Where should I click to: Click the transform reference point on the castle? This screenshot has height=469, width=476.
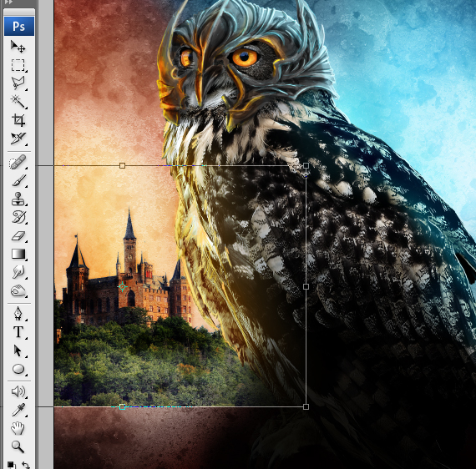[122, 287]
